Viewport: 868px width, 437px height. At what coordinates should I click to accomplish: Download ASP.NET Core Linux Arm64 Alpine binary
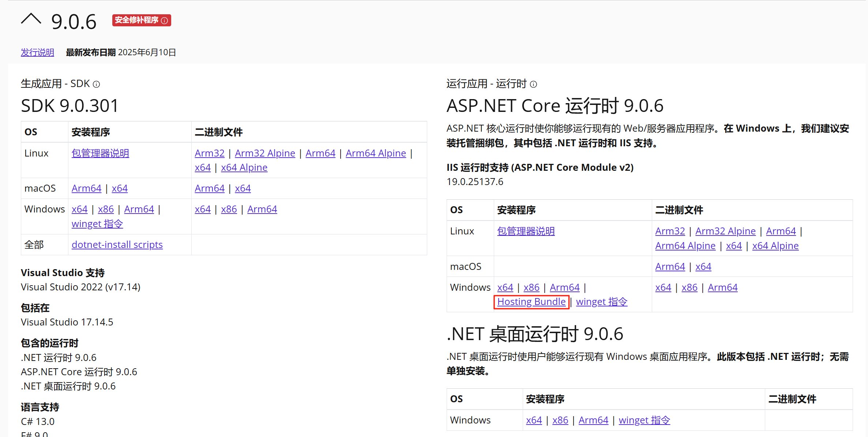pyautogui.click(x=685, y=246)
